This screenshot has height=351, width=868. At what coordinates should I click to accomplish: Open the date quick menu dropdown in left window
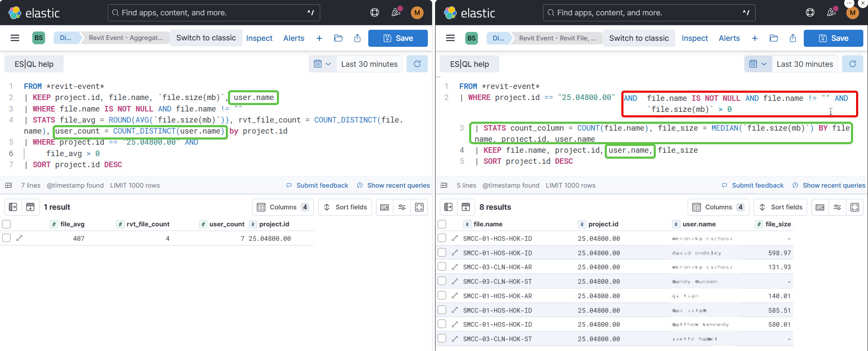[322, 64]
